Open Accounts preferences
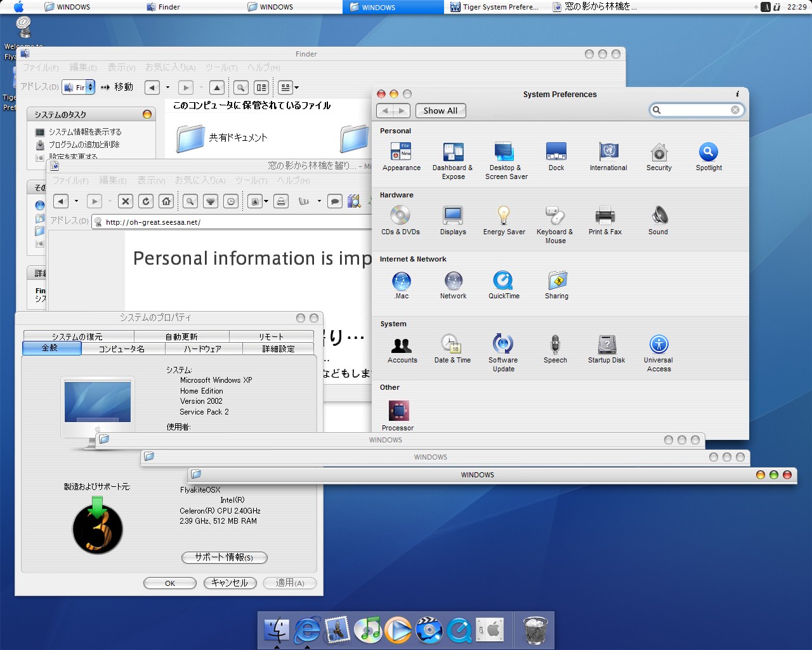Image resolution: width=812 pixels, height=650 pixels. (402, 349)
